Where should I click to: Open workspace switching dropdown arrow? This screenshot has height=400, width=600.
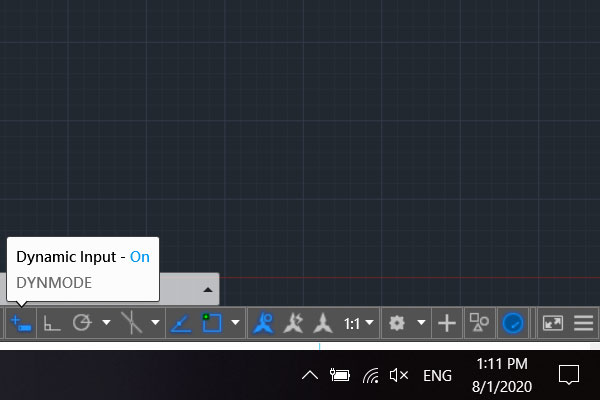click(x=421, y=323)
